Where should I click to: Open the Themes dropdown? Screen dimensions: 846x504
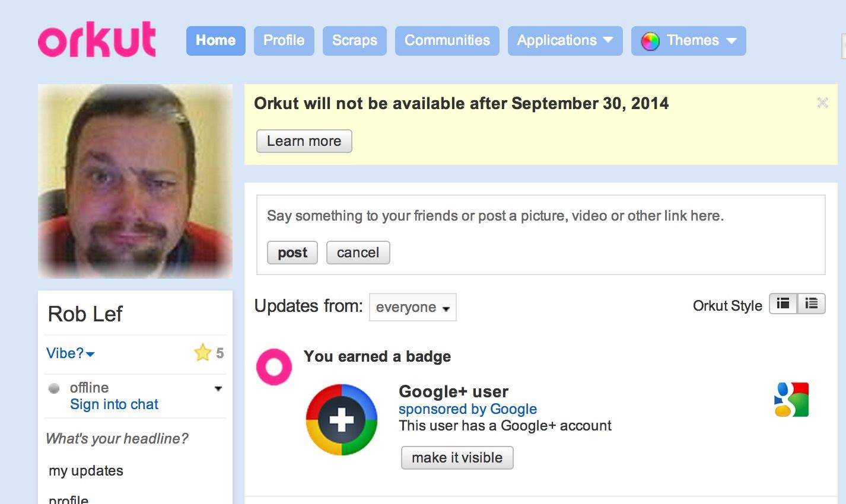pyautogui.click(x=689, y=40)
